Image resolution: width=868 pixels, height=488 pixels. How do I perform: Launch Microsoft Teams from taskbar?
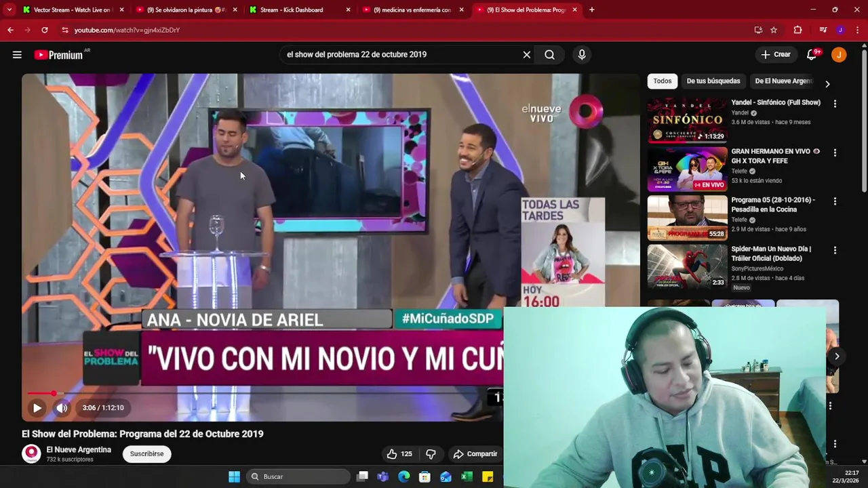click(383, 476)
